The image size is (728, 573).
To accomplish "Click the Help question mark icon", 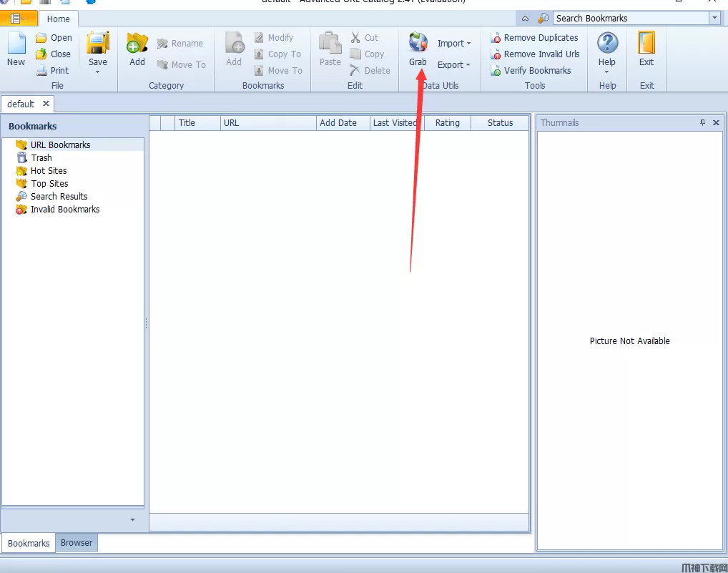I will 607,43.
